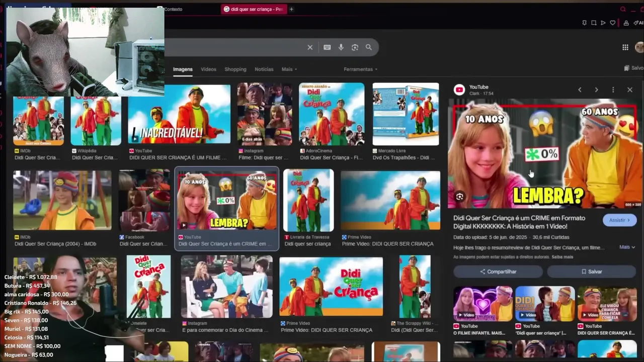Click the red search icon in title bar
The width and height of the screenshot is (644, 362).
point(623,9)
